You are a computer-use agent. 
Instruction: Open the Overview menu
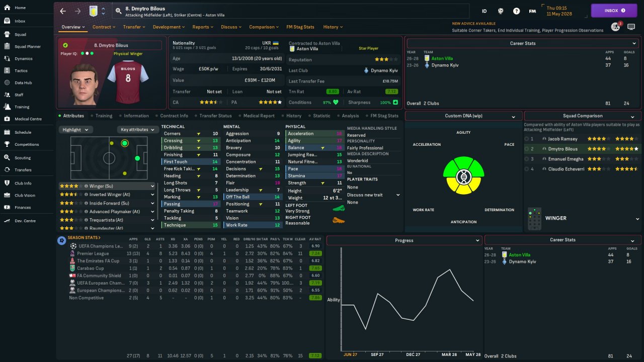(73, 27)
